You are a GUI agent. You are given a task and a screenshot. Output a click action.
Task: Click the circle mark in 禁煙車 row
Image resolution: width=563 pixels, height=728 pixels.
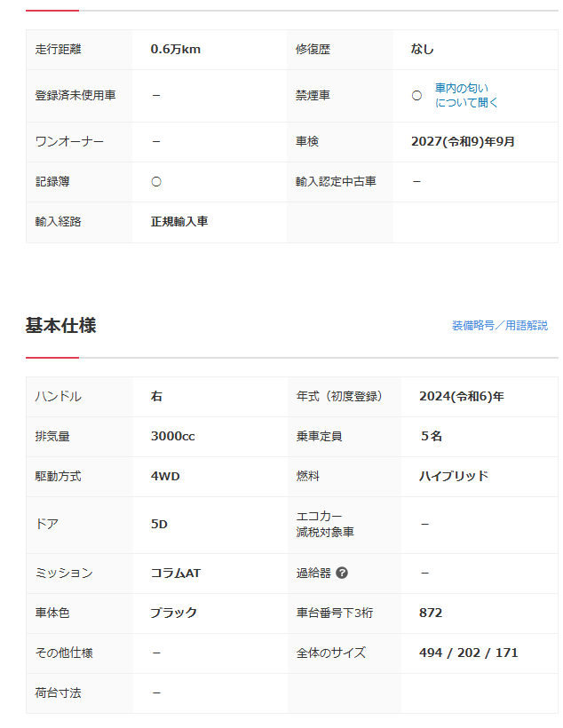pos(416,96)
